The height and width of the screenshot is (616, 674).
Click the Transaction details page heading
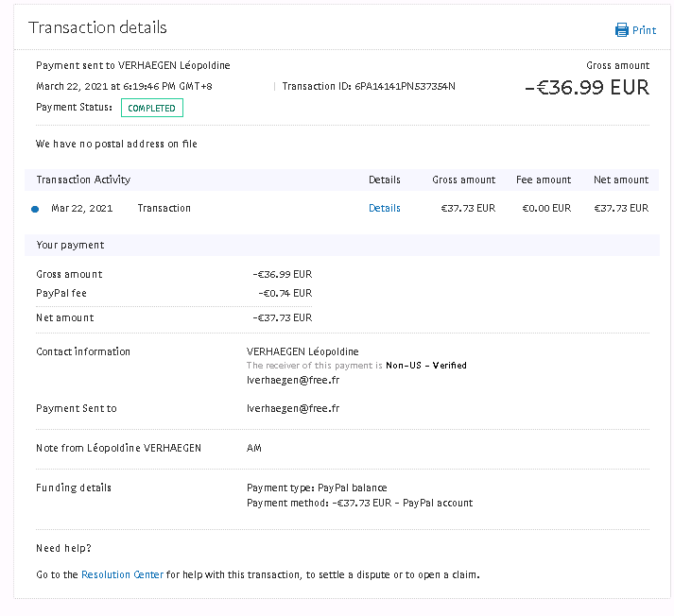point(97,27)
